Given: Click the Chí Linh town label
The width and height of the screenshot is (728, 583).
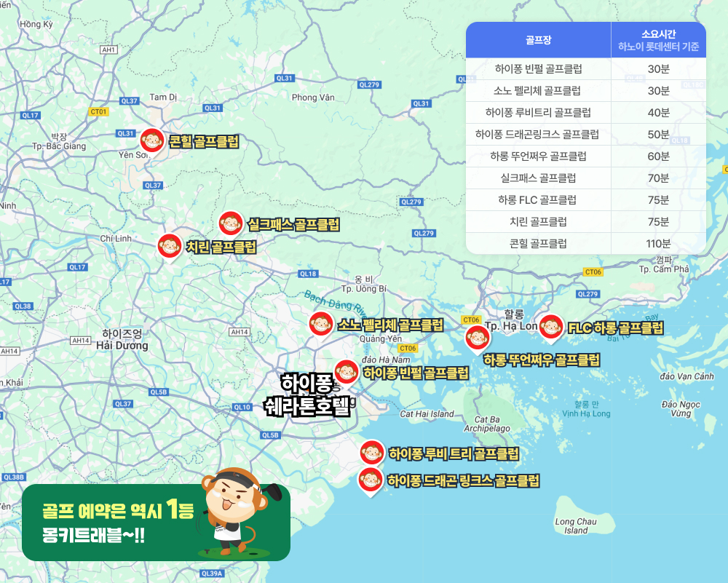Looking at the screenshot, I should click(x=116, y=238).
